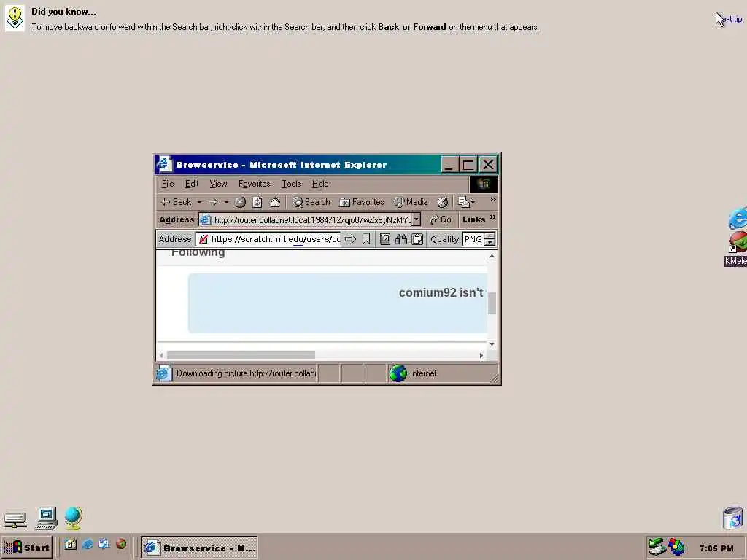Click the Forward arrow toolbar button
The image size is (747, 560).
(x=213, y=203)
